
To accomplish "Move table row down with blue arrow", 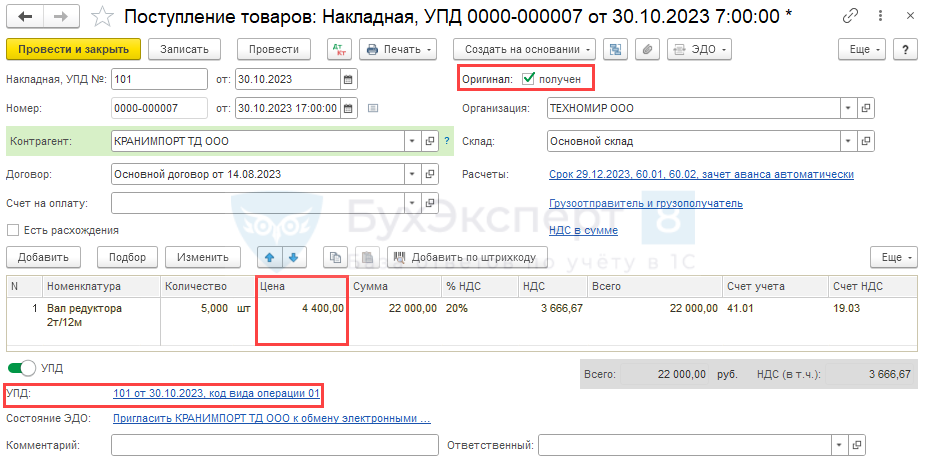I will (x=294, y=257).
